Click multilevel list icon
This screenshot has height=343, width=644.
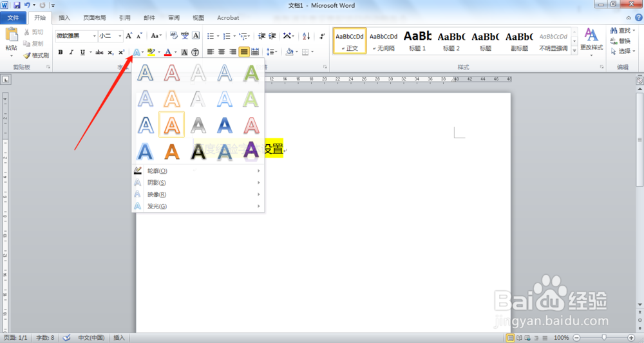pos(243,36)
